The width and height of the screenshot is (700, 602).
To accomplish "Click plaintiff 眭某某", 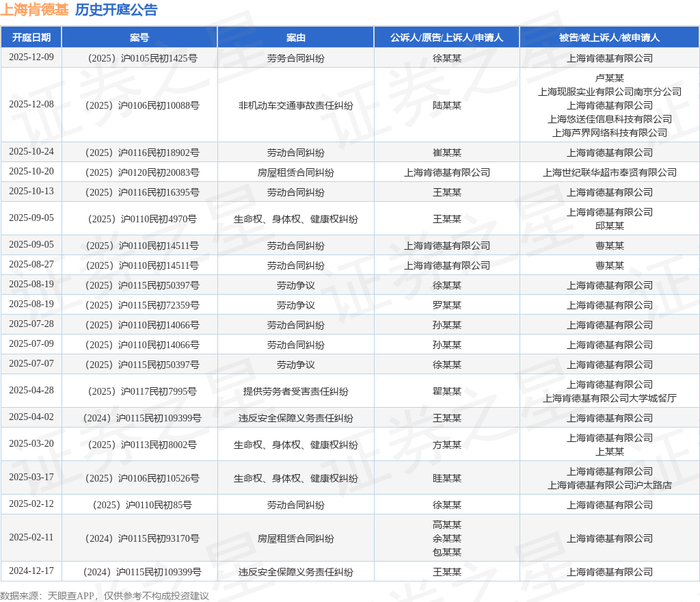I will [x=447, y=478].
